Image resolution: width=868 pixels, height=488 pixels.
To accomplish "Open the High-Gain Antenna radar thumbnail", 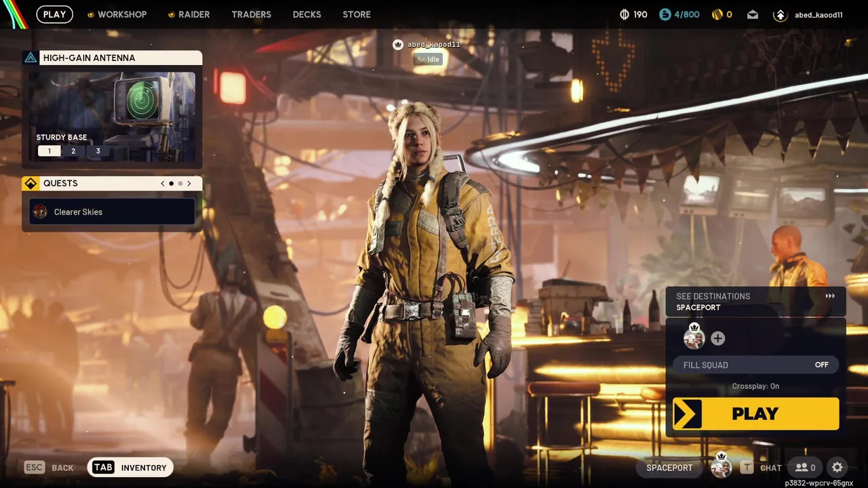I will 113,117.
